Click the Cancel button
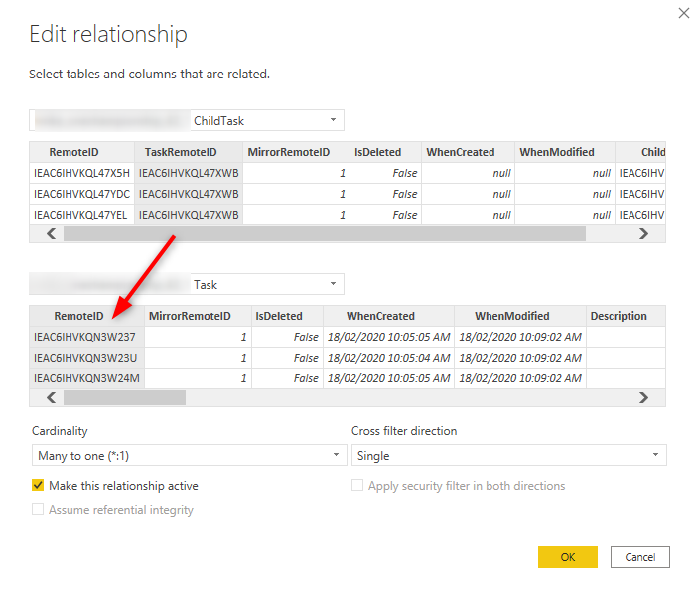The image size is (700, 597). pyautogui.click(x=640, y=557)
